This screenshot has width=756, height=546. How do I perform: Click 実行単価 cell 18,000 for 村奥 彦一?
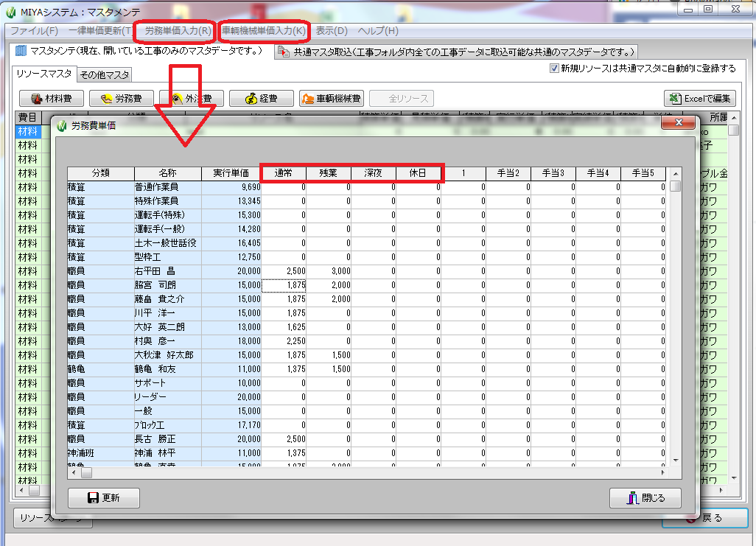point(231,341)
